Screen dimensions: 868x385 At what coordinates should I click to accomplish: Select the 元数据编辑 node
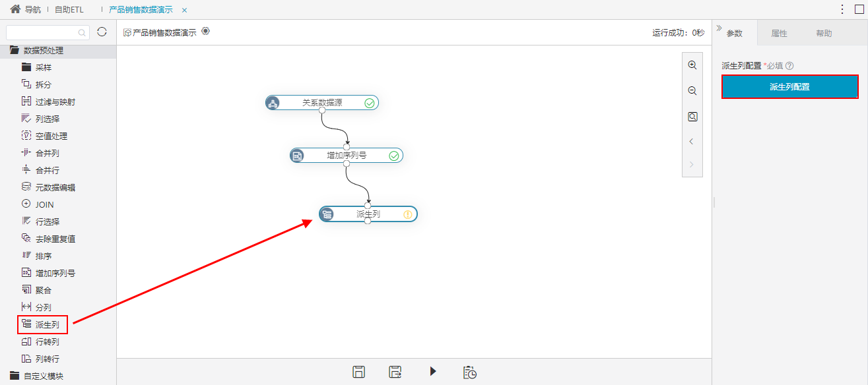click(48, 187)
